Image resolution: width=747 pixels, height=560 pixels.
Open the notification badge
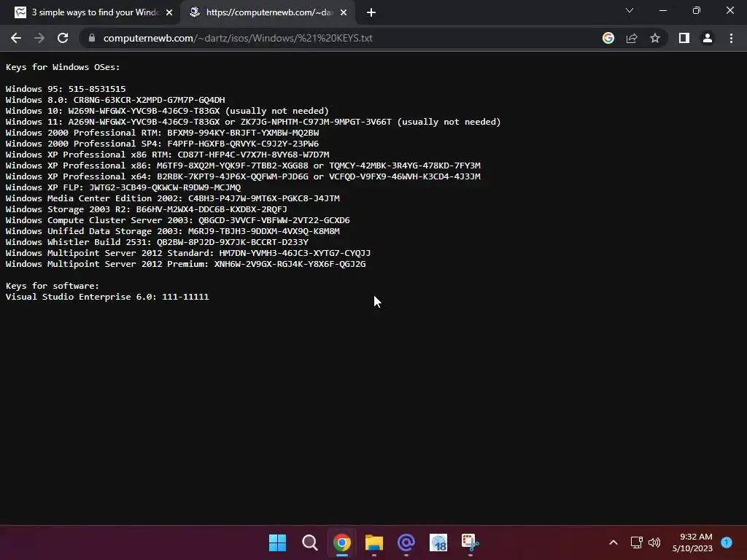pos(727,542)
